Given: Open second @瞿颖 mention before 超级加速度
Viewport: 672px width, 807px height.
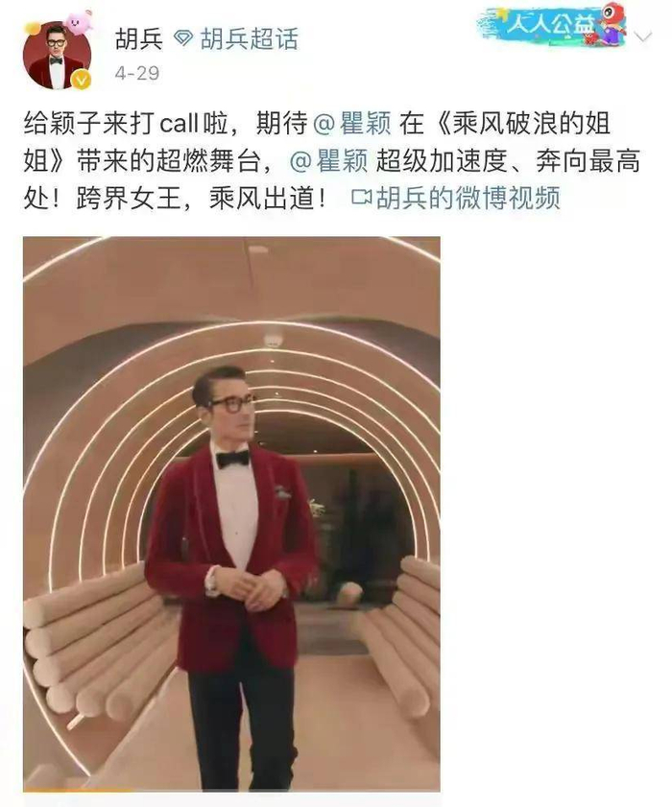Looking at the screenshot, I should pos(329,161).
